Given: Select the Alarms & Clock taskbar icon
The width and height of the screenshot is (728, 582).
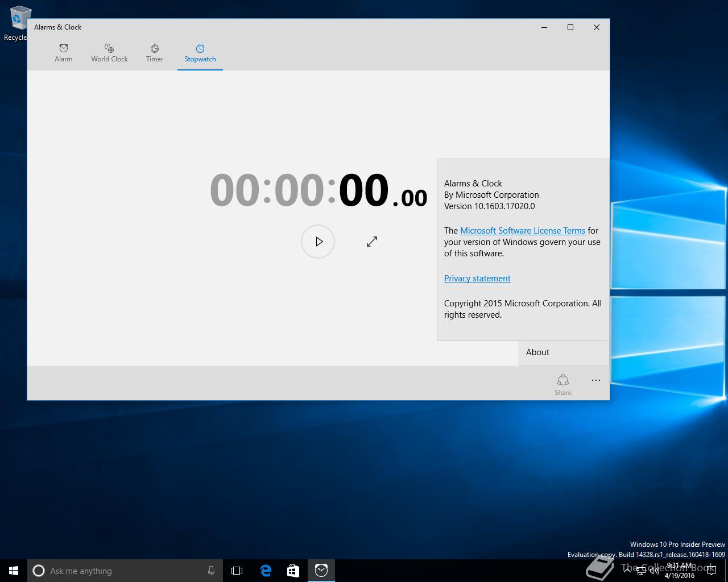Looking at the screenshot, I should 321,571.
